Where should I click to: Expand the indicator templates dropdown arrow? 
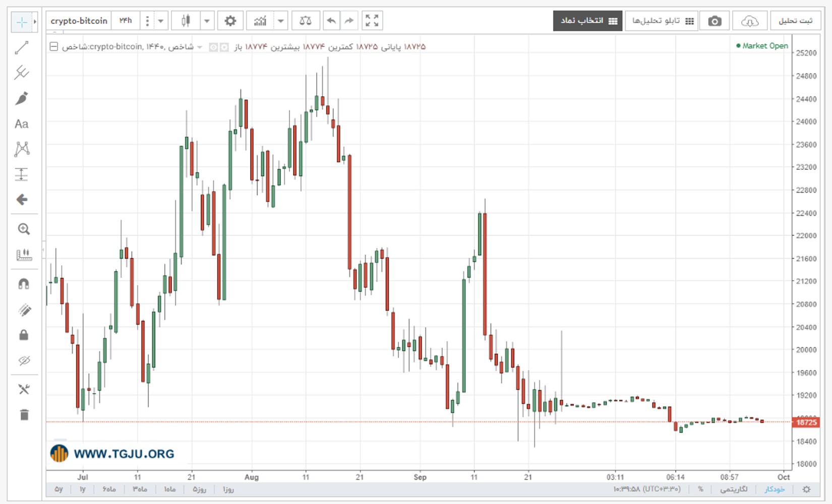pyautogui.click(x=281, y=21)
